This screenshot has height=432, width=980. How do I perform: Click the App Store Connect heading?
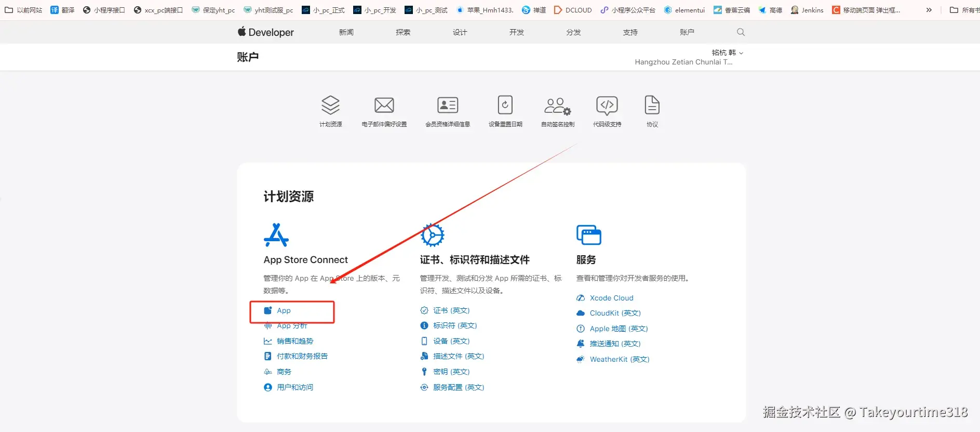(x=305, y=260)
